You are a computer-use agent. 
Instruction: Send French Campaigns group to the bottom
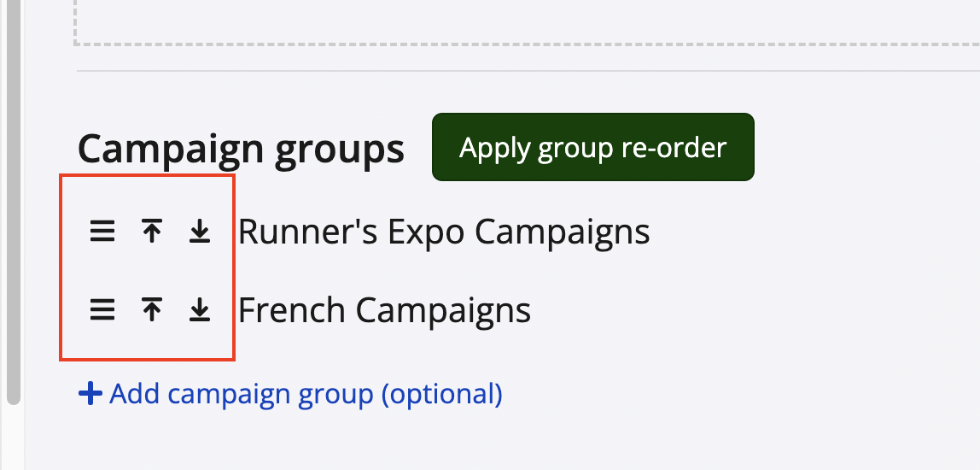click(x=200, y=310)
